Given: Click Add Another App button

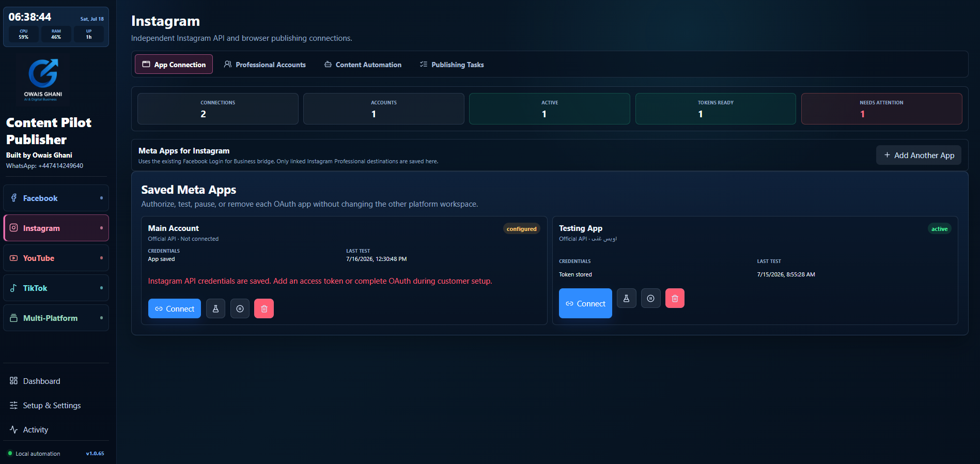Looking at the screenshot, I should coord(919,155).
